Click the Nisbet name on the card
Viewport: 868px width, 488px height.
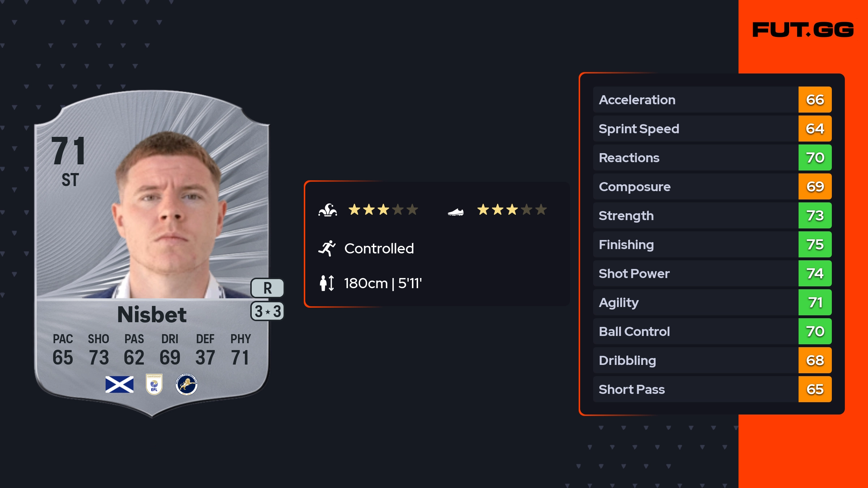click(x=152, y=314)
